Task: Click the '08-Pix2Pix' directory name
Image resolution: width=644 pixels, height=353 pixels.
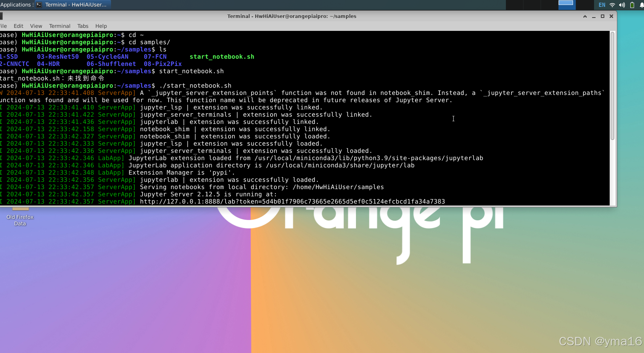Action: pyautogui.click(x=163, y=64)
